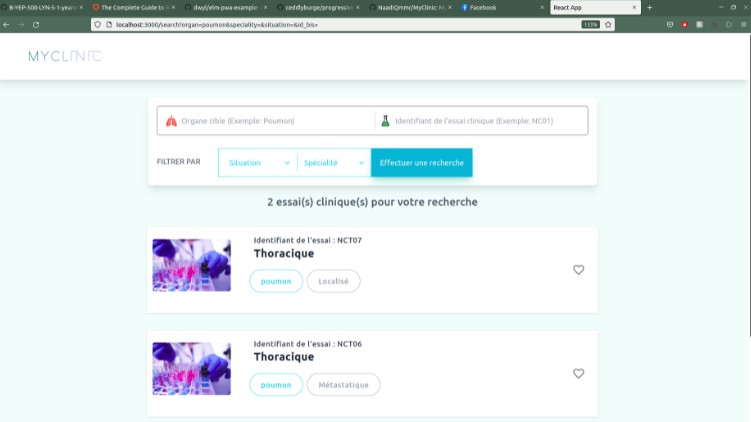751x422 pixels.
Task: Favorite the NCT07 trial with heart icon
Action: tap(578, 270)
